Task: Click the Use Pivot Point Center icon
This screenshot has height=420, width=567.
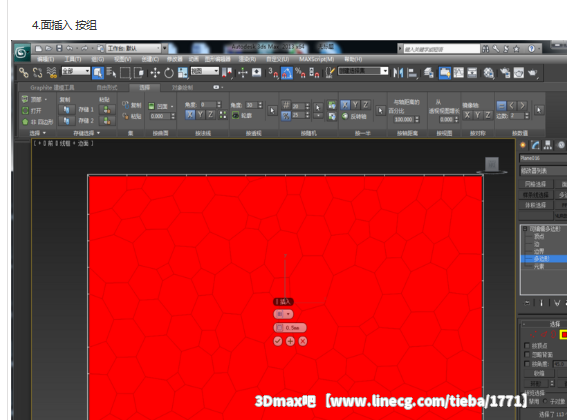Action: 227,73
